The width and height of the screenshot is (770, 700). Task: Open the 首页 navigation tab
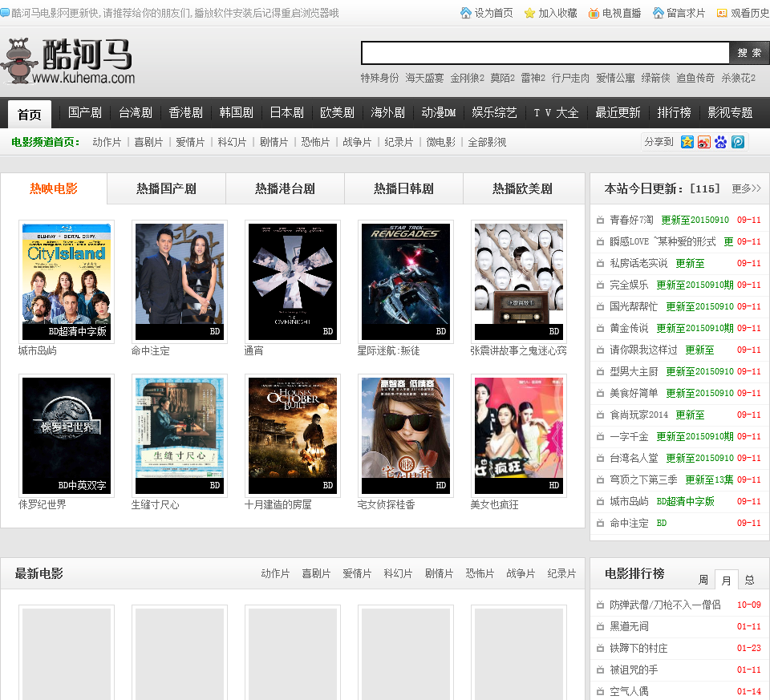(30, 115)
